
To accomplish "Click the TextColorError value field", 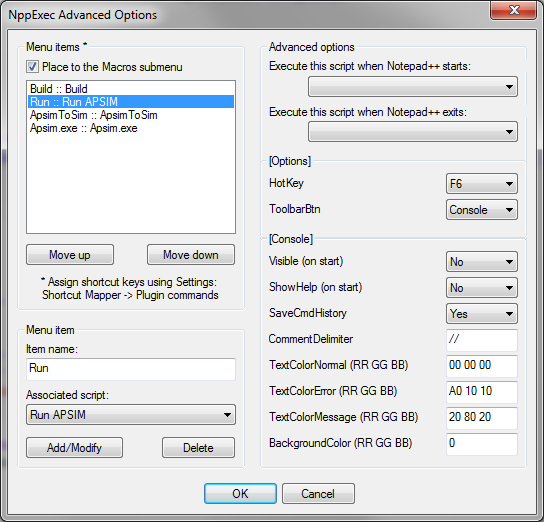I will coord(482,392).
